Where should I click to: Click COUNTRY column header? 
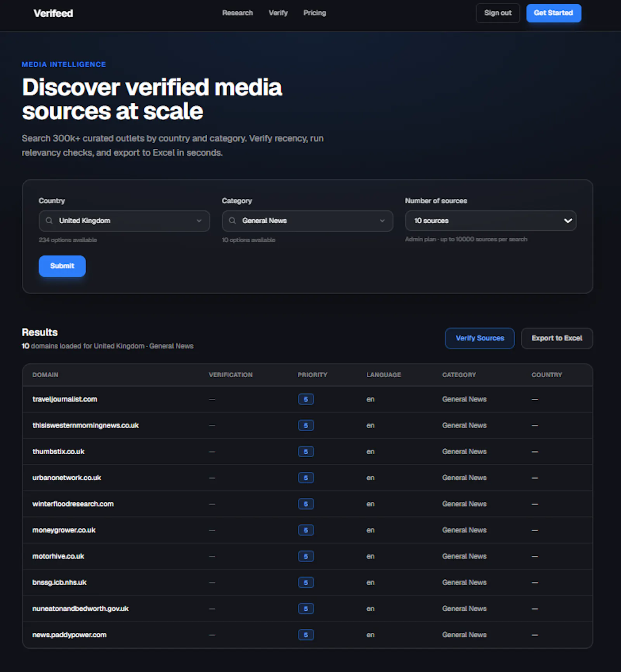tap(546, 375)
